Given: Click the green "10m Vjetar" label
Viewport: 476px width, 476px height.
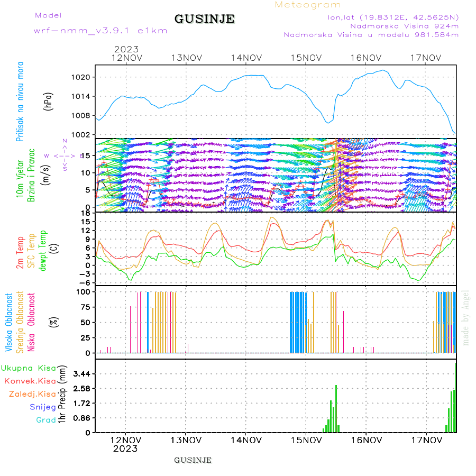Looking at the screenshot, I should (x=20, y=179).
